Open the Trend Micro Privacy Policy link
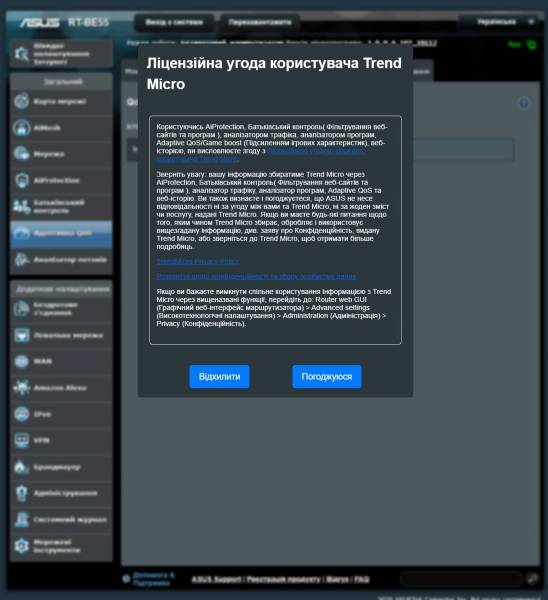The width and height of the screenshot is (548, 600). 198,261
